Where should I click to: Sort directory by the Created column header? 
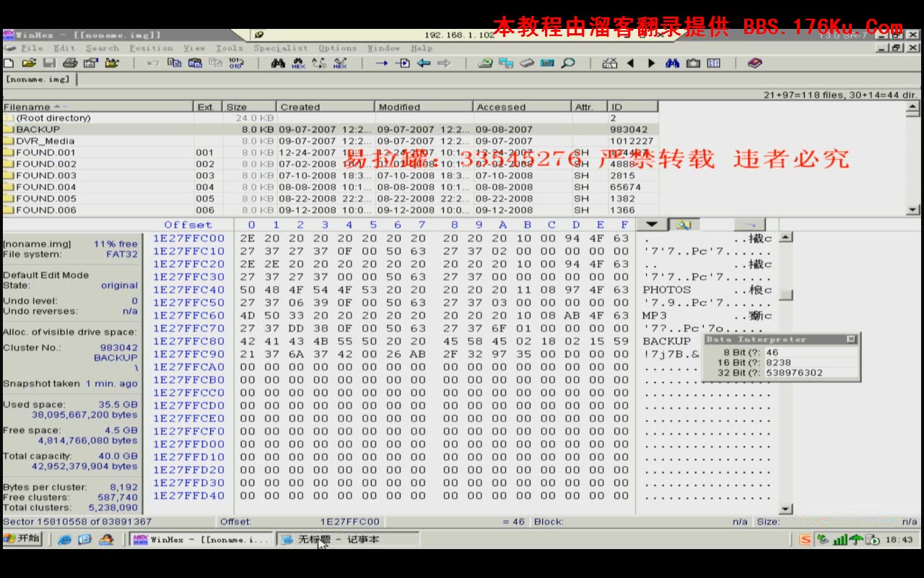pyautogui.click(x=326, y=107)
